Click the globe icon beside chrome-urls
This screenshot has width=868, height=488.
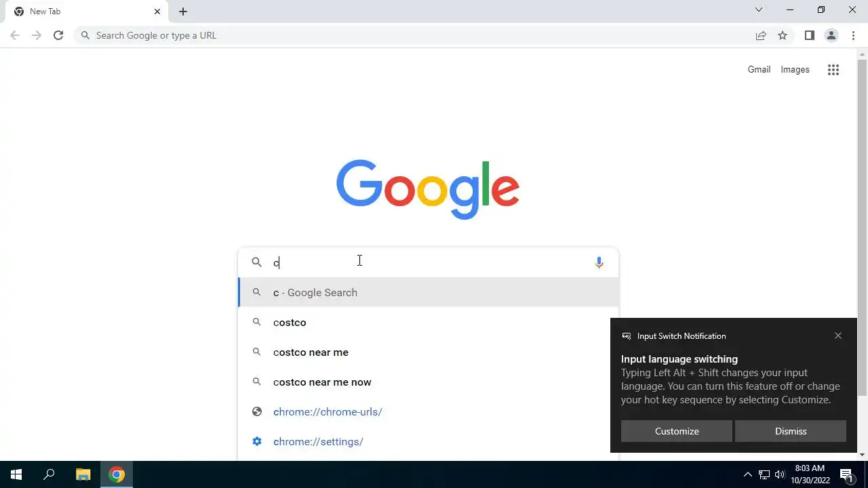pyautogui.click(x=257, y=411)
